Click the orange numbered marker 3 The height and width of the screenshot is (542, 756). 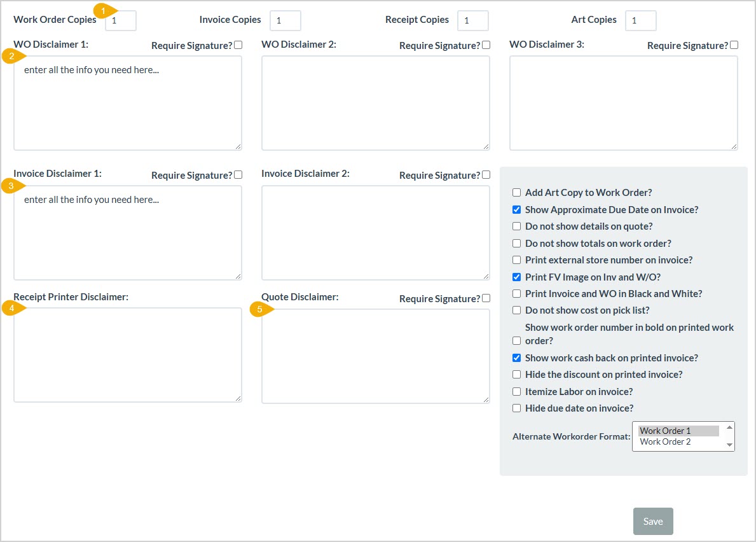pyautogui.click(x=12, y=185)
